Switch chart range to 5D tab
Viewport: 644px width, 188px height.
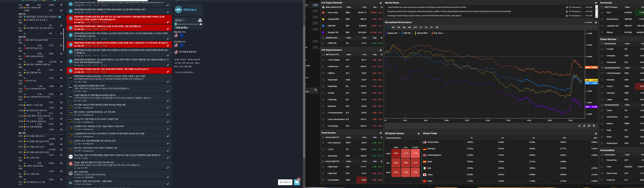[393, 27]
